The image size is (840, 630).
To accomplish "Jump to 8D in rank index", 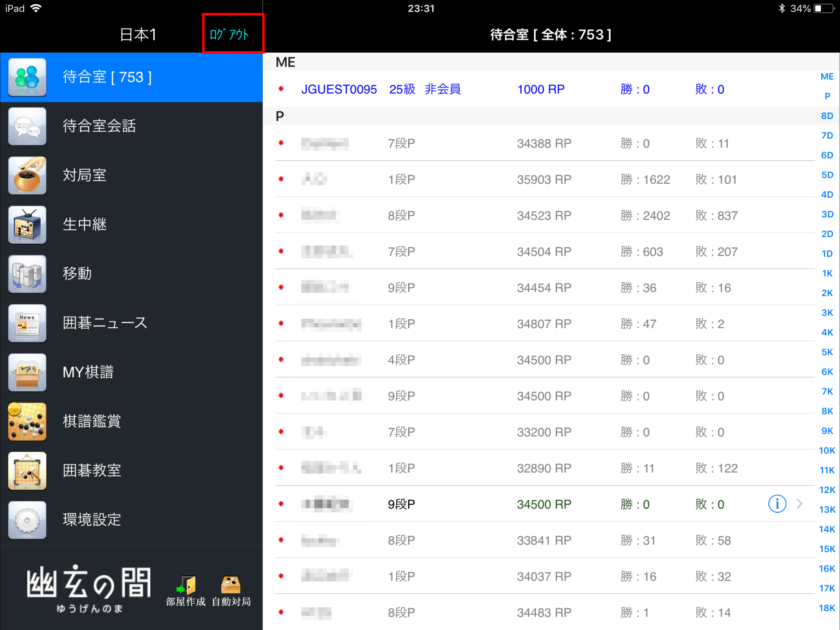I will [827, 116].
